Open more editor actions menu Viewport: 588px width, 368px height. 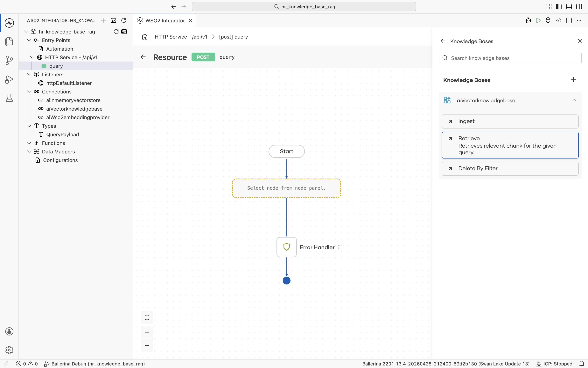[579, 20]
